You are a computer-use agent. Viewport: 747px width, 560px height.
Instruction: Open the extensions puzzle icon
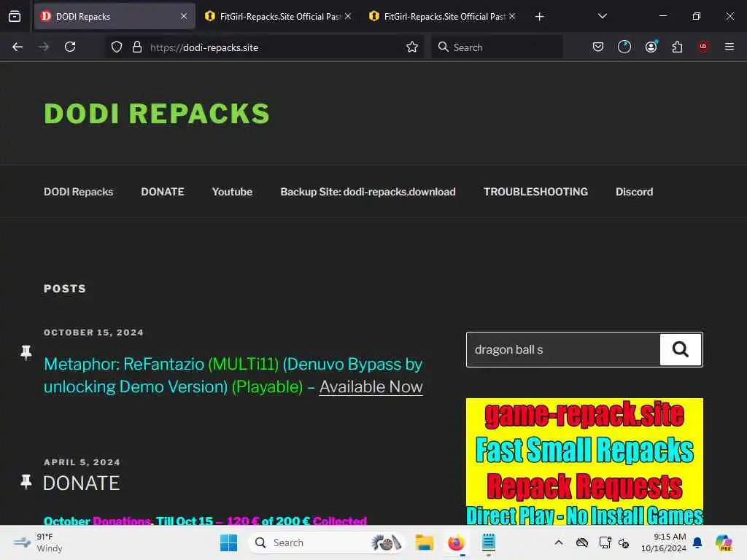(677, 47)
